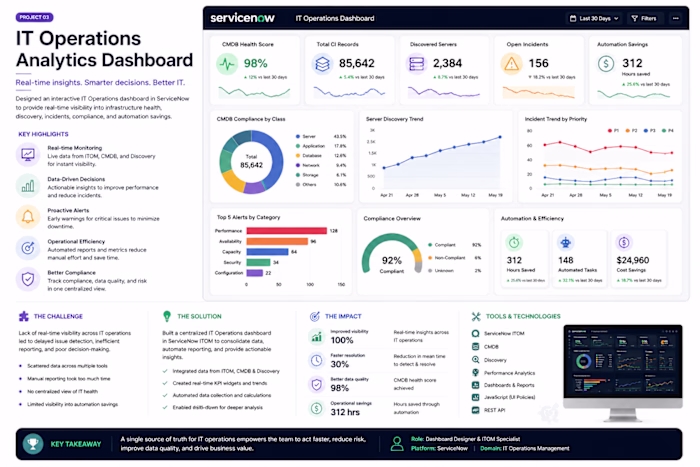Click the Data-Driven Decisions bar chart icon
The height and width of the screenshot is (467, 700).
(x=28, y=186)
